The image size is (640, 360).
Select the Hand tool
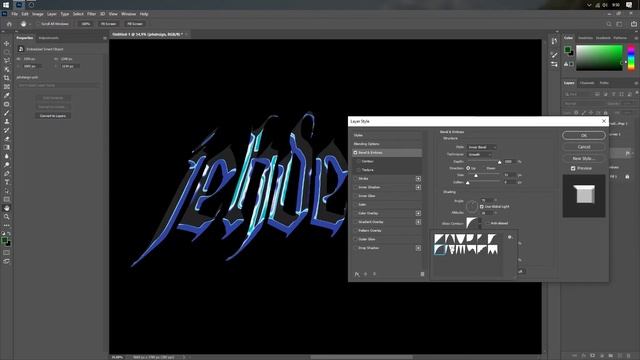7,208
